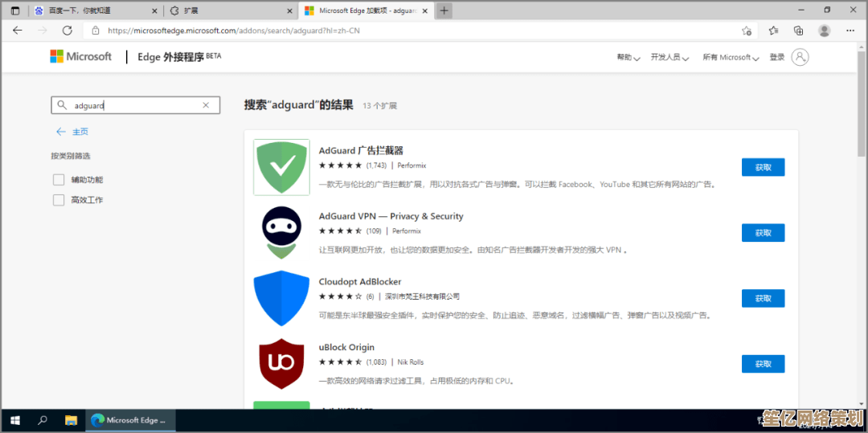Screen dimensions: 868x433
Task: Click the AdGuard VPN rating (109)
Action: [375, 231]
